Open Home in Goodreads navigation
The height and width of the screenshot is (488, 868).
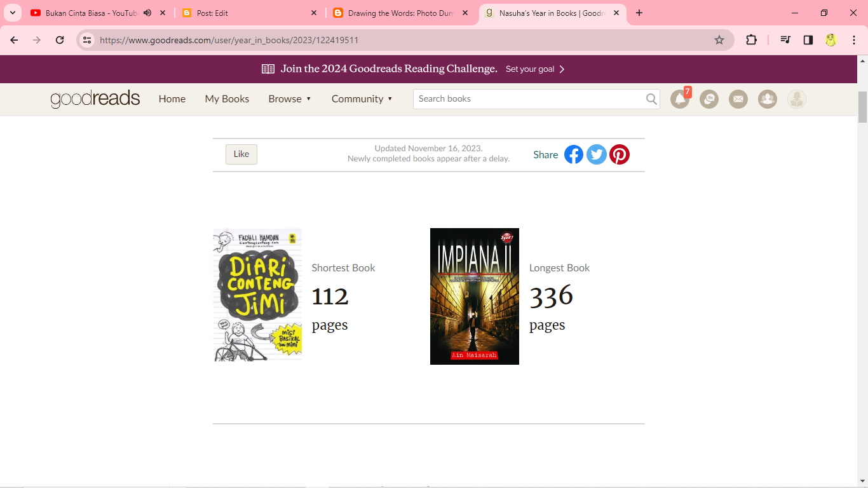pos(172,98)
